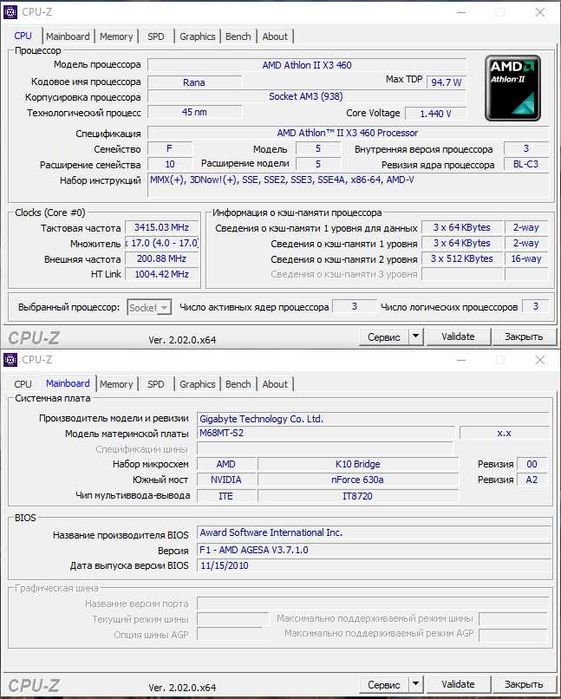The width and height of the screenshot is (561, 699).
Task: Click Сервис button in upper window
Action: [384, 337]
